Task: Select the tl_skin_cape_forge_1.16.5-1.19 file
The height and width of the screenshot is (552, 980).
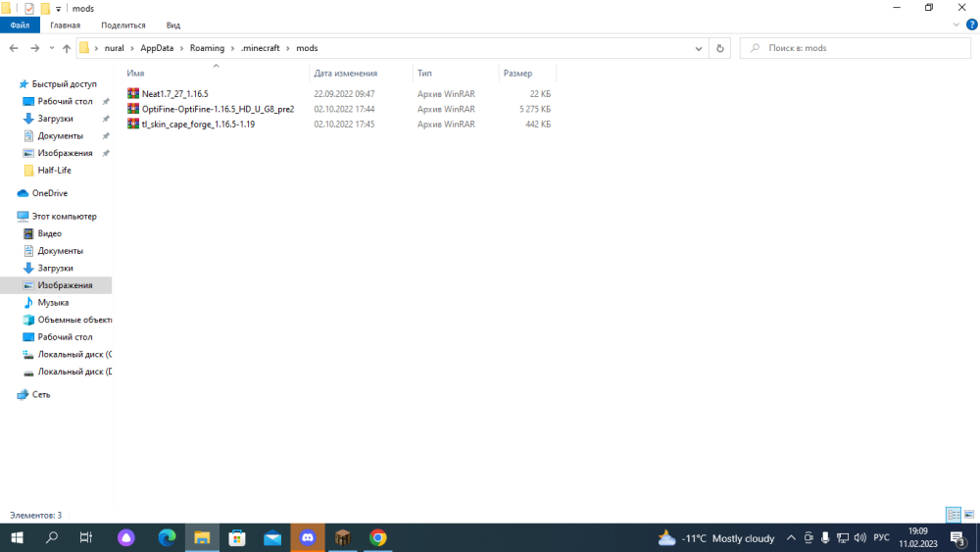Action: pyautogui.click(x=198, y=124)
